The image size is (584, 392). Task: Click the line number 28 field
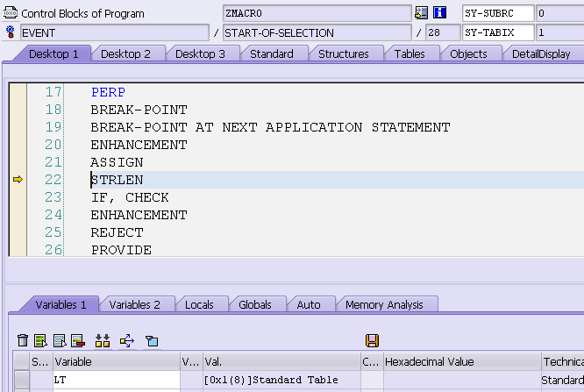pos(443,32)
